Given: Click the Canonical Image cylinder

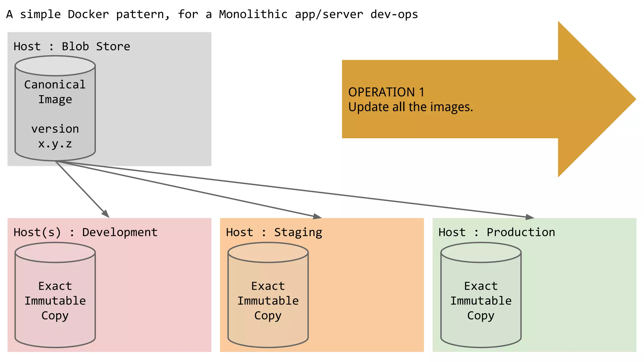Looking at the screenshot, I should coord(55,108).
